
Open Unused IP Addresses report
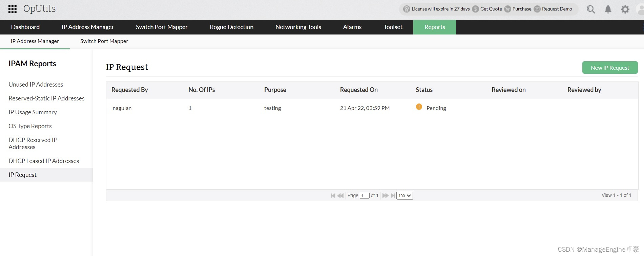tap(36, 85)
